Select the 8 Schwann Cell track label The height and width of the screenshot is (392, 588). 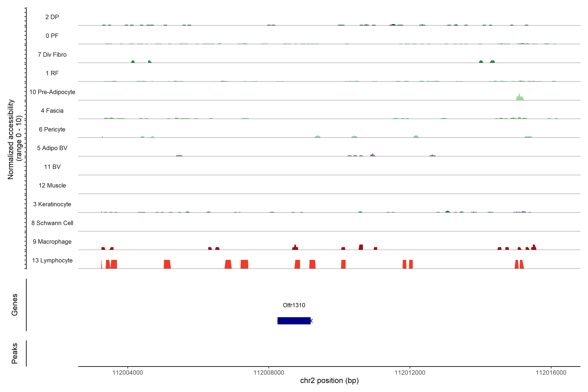click(52, 223)
